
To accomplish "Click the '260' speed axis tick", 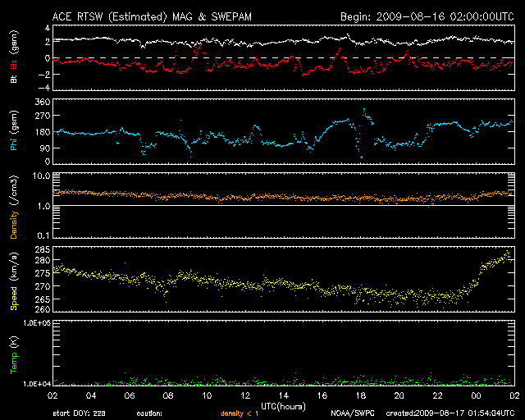I will click(x=43, y=309).
